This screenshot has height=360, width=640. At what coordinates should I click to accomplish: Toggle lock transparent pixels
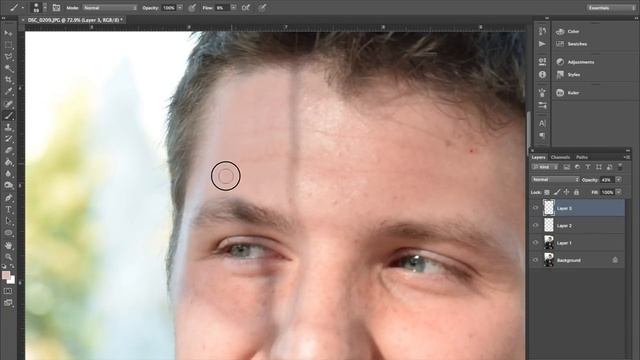tap(547, 192)
